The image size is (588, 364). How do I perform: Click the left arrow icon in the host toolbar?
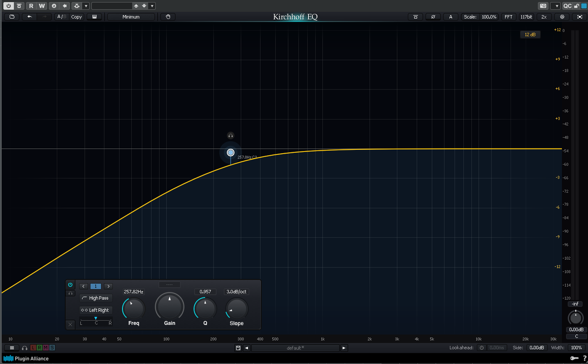tap(64, 6)
